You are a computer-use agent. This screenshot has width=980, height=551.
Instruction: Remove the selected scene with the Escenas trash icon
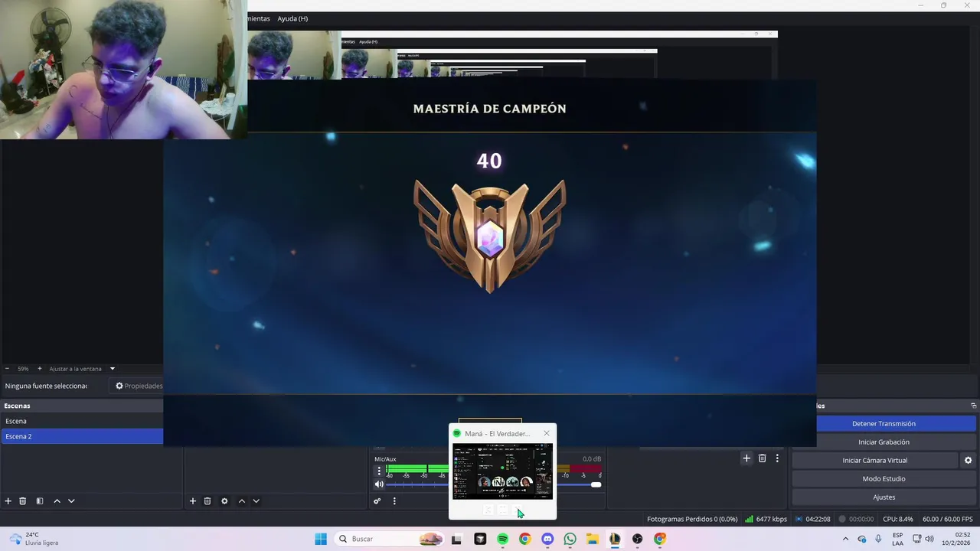point(23,501)
